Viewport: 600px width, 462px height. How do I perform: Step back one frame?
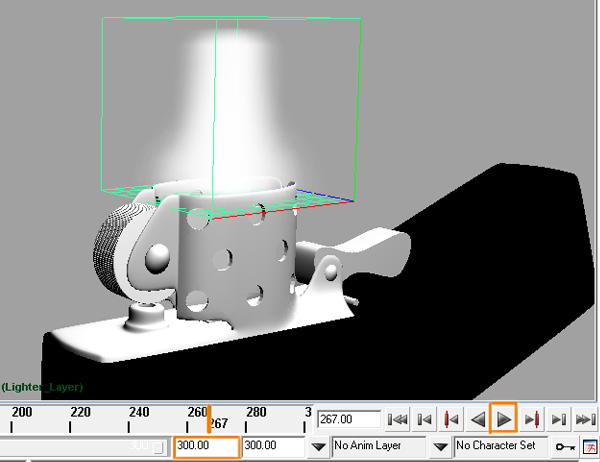[424, 420]
